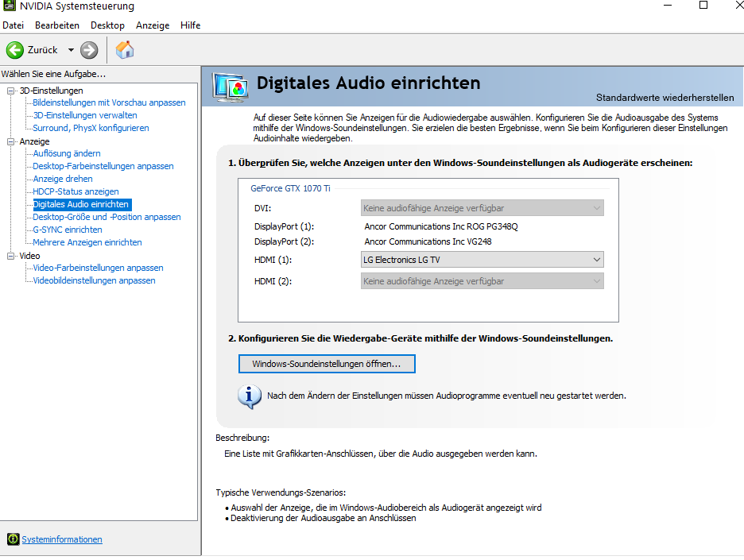Select Surround, PhysX konfigurieren
Image resolution: width=744 pixels, height=560 pixels.
91,128
